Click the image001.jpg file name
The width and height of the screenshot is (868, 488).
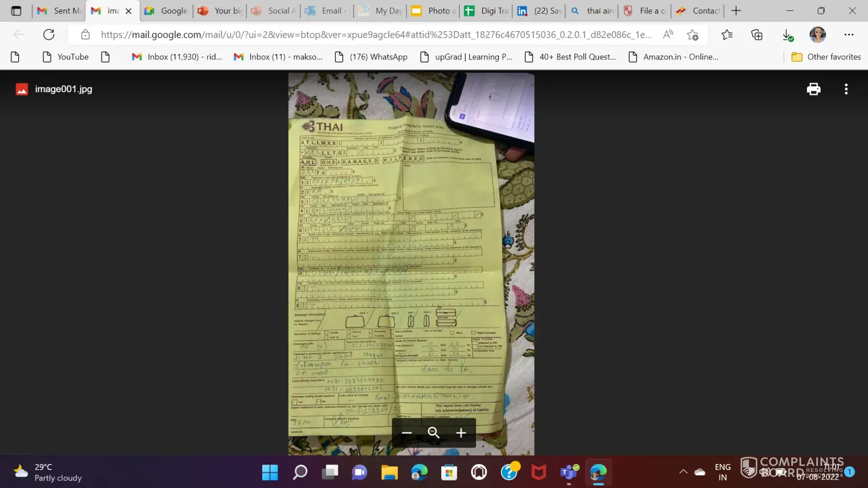(x=63, y=89)
